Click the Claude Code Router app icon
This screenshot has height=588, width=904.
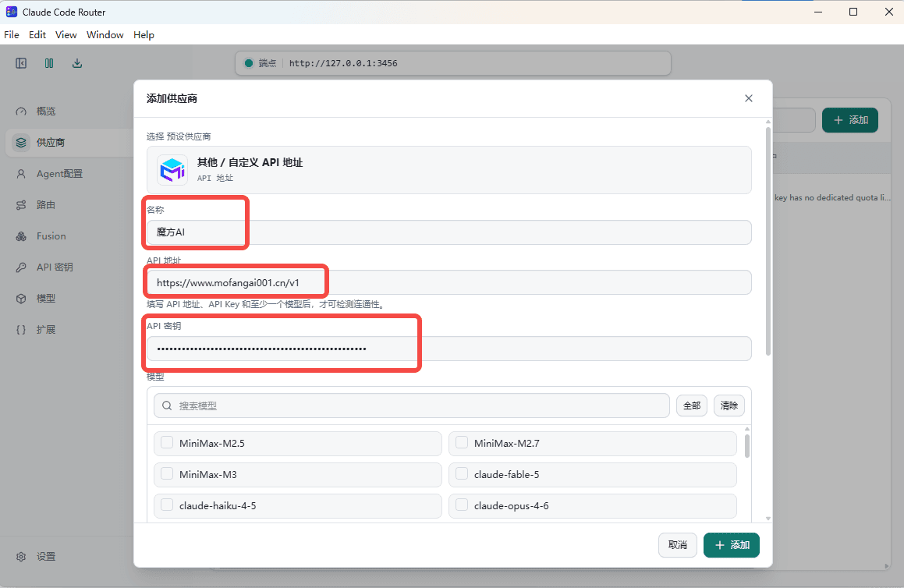[12, 12]
